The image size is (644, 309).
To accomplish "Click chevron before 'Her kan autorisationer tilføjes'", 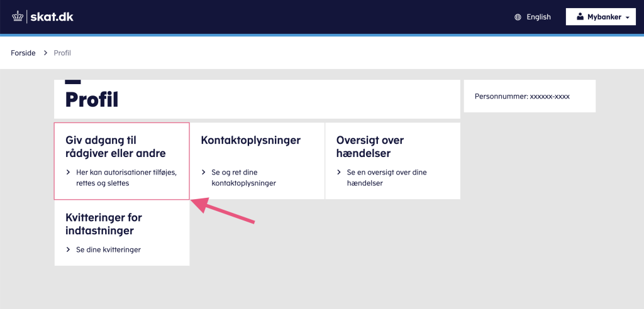I will 68,172.
